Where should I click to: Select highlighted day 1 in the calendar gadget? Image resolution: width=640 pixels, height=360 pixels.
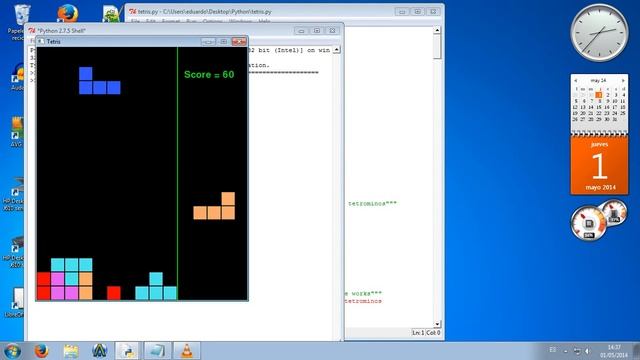599,95
